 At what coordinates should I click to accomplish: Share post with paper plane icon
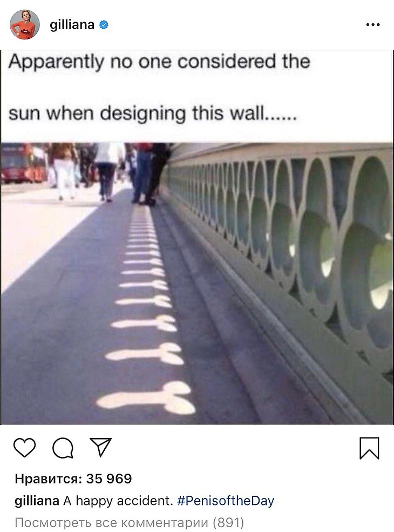click(x=100, y=447)
